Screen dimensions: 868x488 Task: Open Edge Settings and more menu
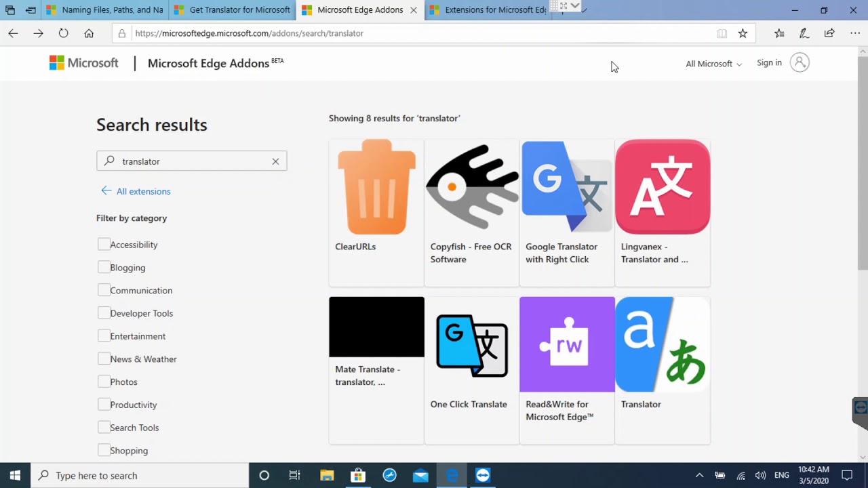pyautogui.click(x=854, y=33)
